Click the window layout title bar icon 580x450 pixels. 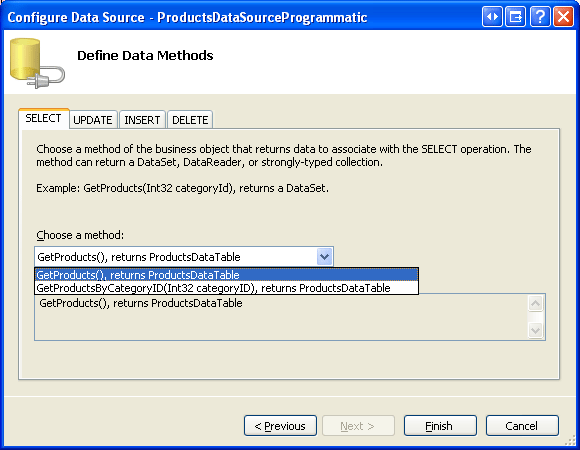click(516, 17)
